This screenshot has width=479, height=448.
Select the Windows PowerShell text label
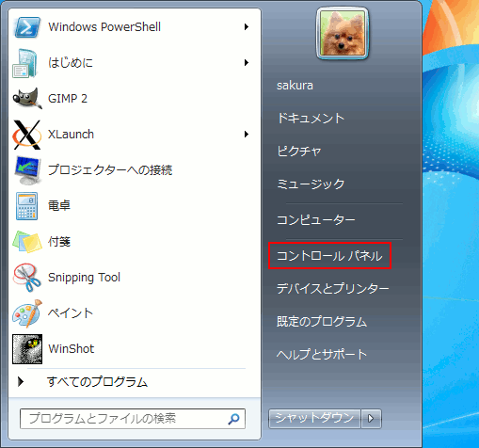point(104,27)
